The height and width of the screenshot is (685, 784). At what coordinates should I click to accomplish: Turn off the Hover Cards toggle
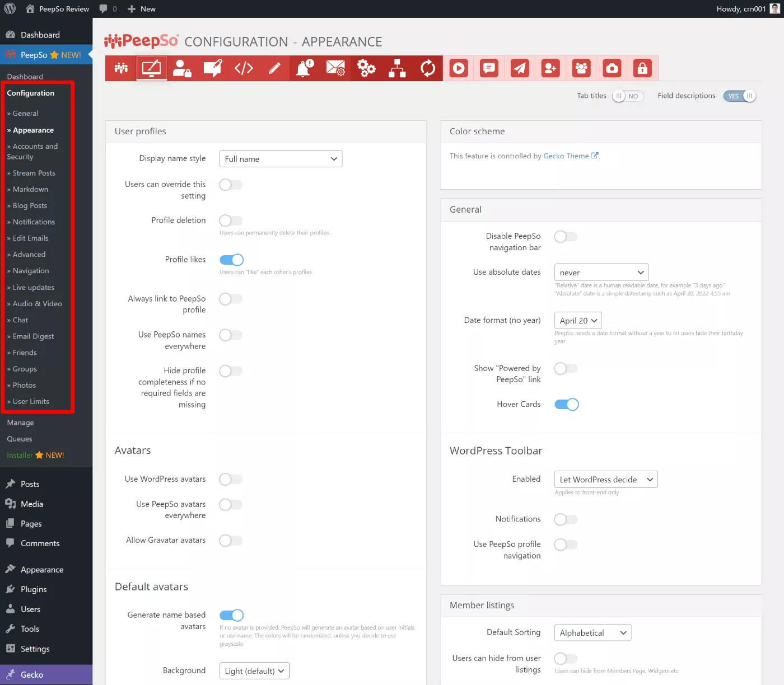pyautogui.click(x=566, y=405)
